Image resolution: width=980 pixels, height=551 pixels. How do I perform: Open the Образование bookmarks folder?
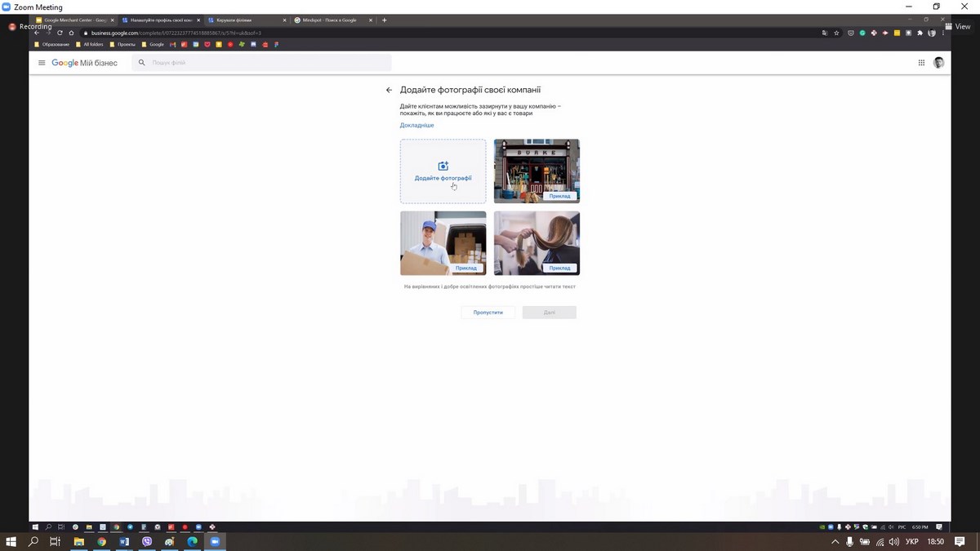point(52,44)
